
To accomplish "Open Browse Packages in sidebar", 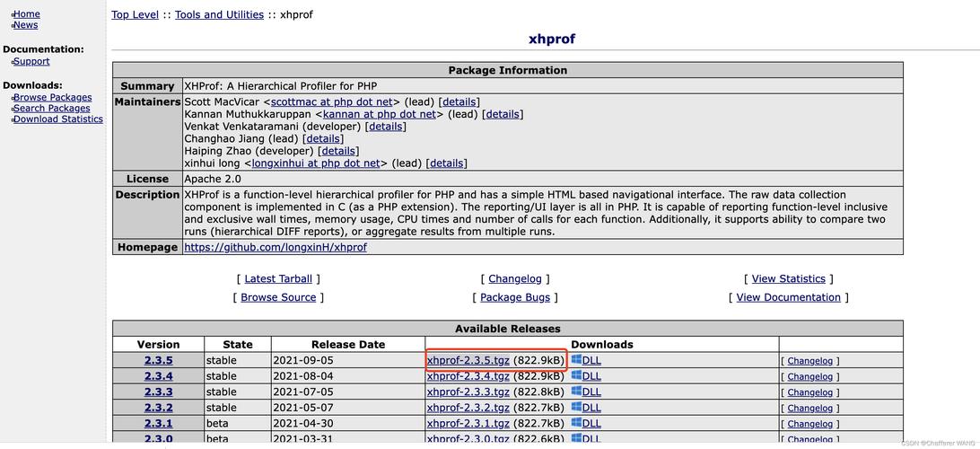I will [52, 98].
